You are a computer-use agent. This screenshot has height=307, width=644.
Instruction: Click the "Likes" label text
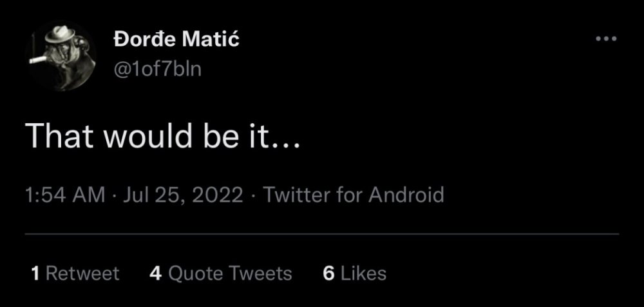coord(363,273)
